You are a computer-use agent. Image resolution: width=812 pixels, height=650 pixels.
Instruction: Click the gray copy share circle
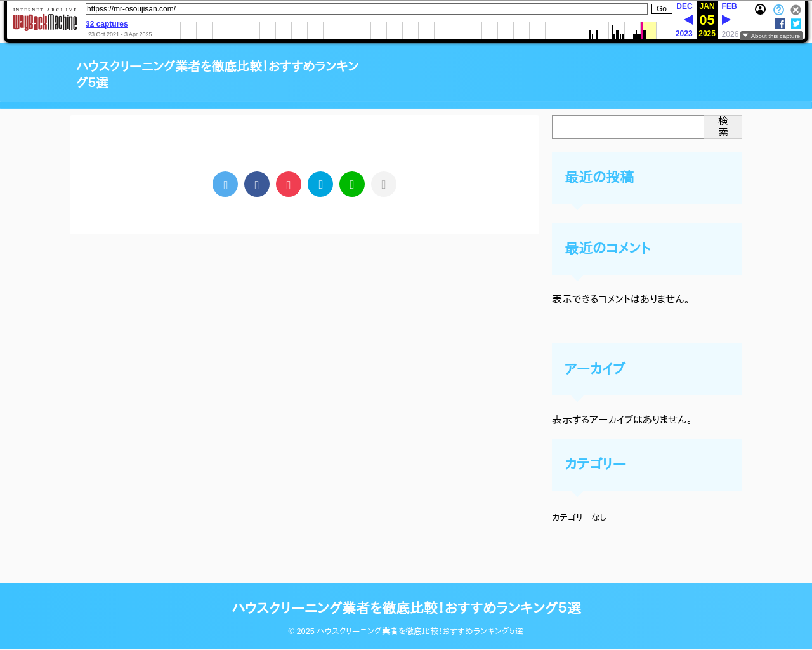[384, 184]
